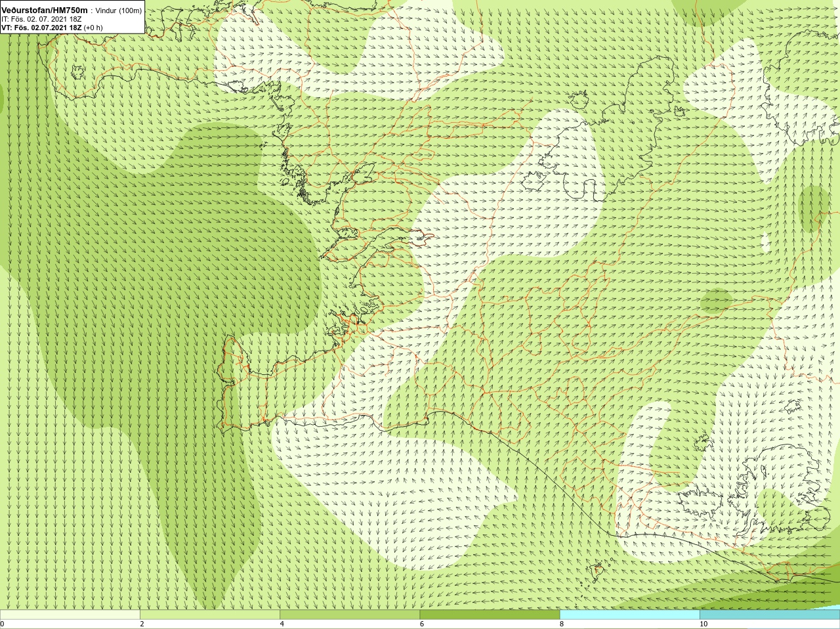840x629 pixels.
Task: Click the legend value '0'
Action: [3, 624]
